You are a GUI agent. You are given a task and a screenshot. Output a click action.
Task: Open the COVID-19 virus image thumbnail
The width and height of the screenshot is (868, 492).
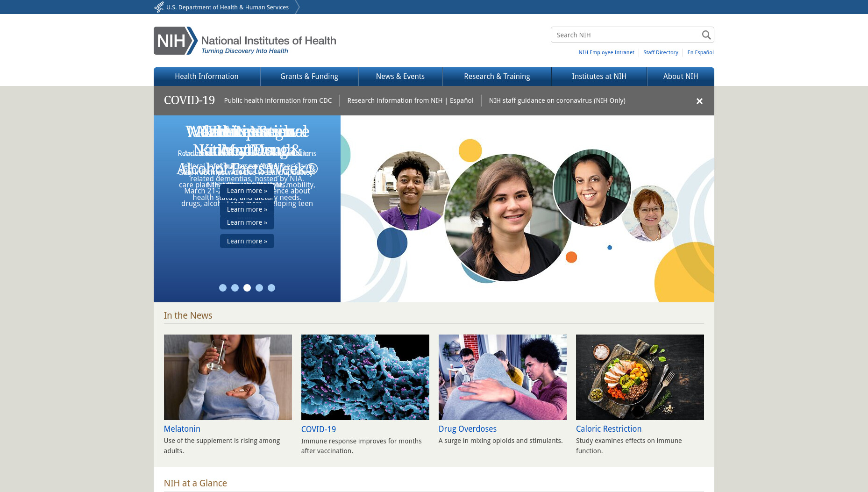pos(365,377)
